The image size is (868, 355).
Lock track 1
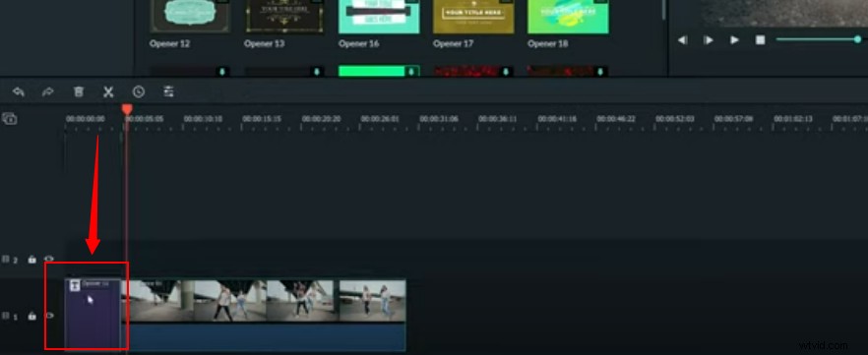[x=32, y=316]
